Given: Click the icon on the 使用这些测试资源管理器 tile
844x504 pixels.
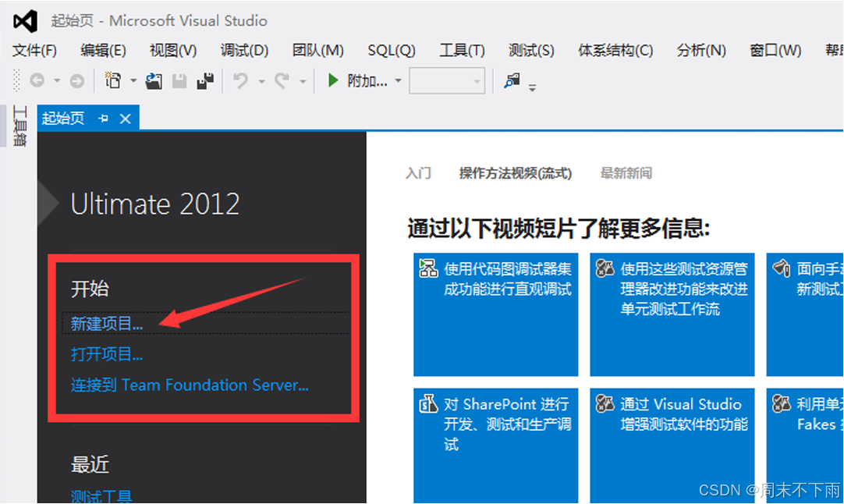Looking at the screenshot, I should 605,268.
